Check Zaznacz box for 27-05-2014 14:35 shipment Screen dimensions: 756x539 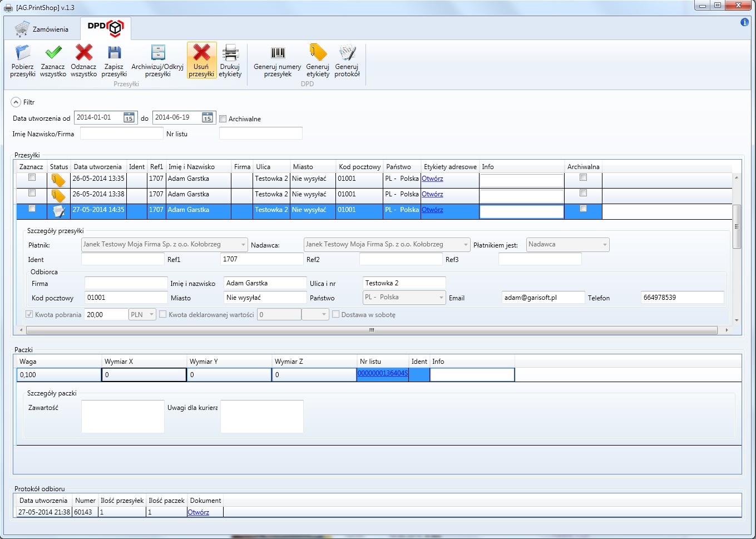tap(32, 209)
